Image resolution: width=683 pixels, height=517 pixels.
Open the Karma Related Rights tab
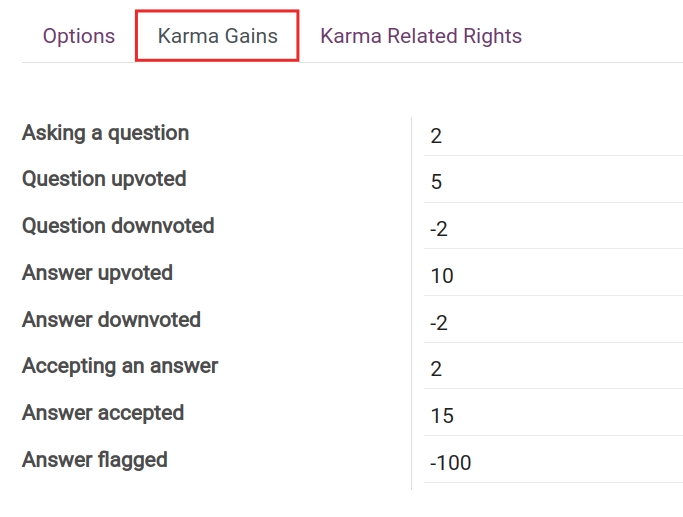pos(420,36)
